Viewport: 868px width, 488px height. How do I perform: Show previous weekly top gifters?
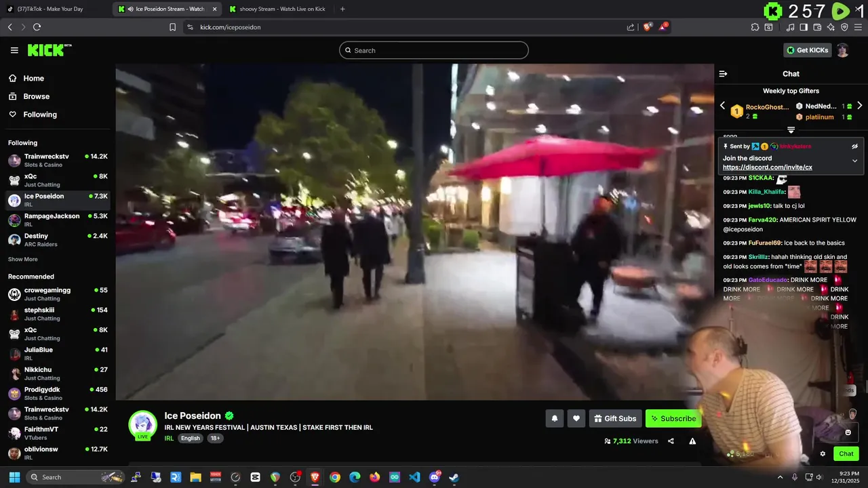722,106
